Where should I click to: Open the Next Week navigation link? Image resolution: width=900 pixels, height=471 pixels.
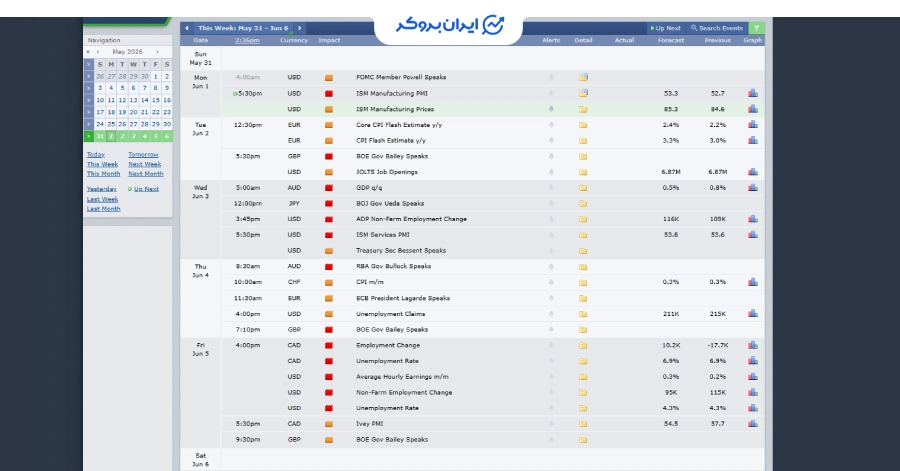pos(145,164)
